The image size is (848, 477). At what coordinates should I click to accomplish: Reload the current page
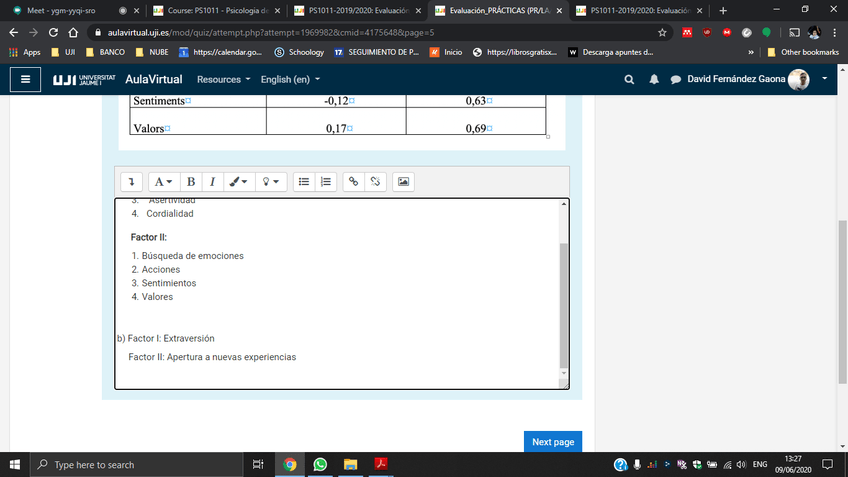(x=53, y=32)
